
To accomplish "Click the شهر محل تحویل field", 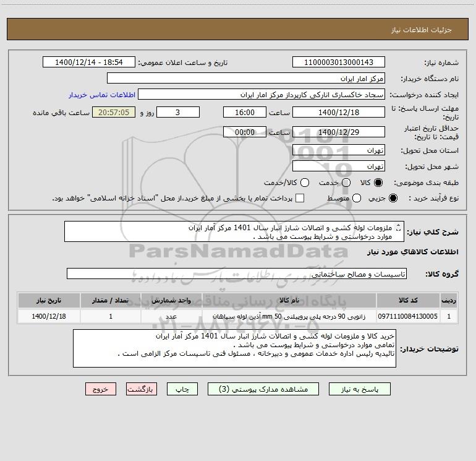I will [x=339, y=166].
